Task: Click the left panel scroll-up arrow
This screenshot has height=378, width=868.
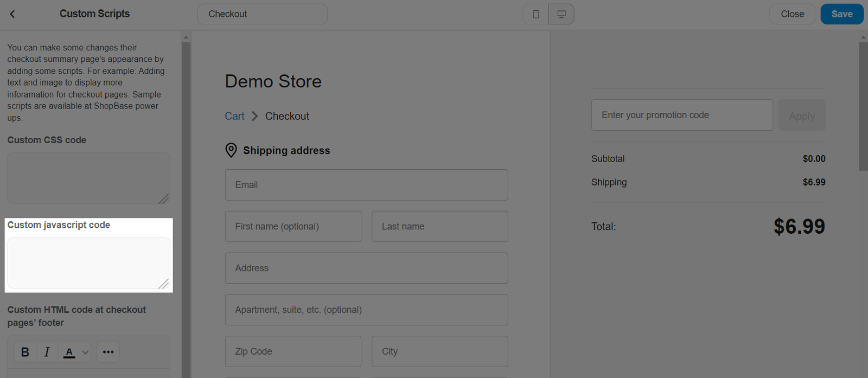Action: coord(186,37)
